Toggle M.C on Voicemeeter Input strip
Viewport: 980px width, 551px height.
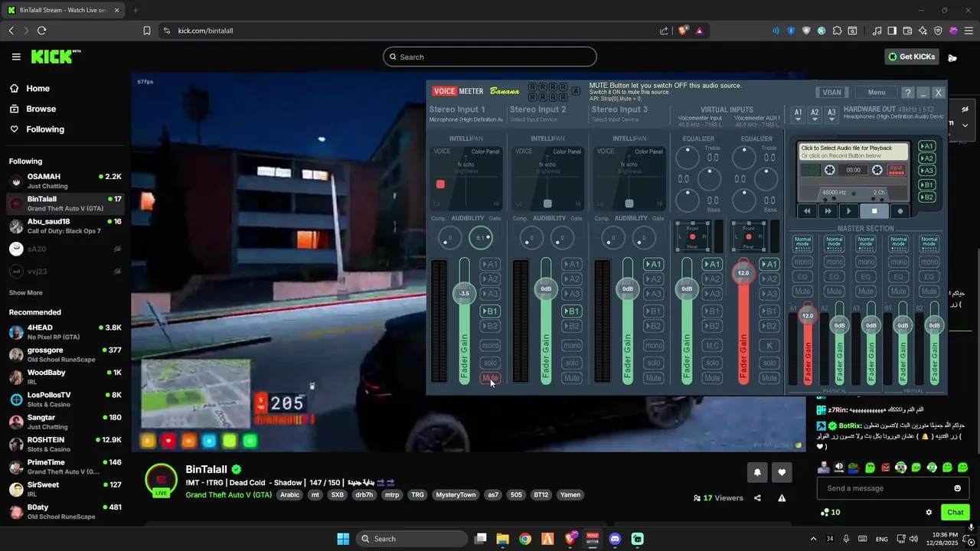(x=712, y=346)
